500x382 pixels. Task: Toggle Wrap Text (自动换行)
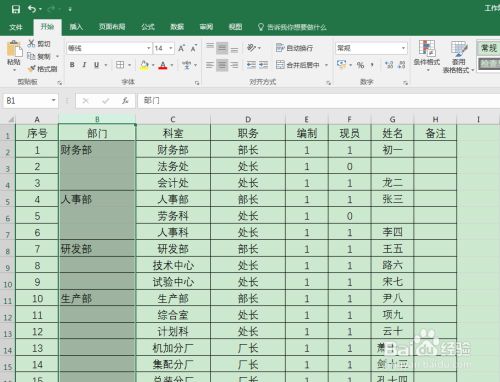click(295, 48)
